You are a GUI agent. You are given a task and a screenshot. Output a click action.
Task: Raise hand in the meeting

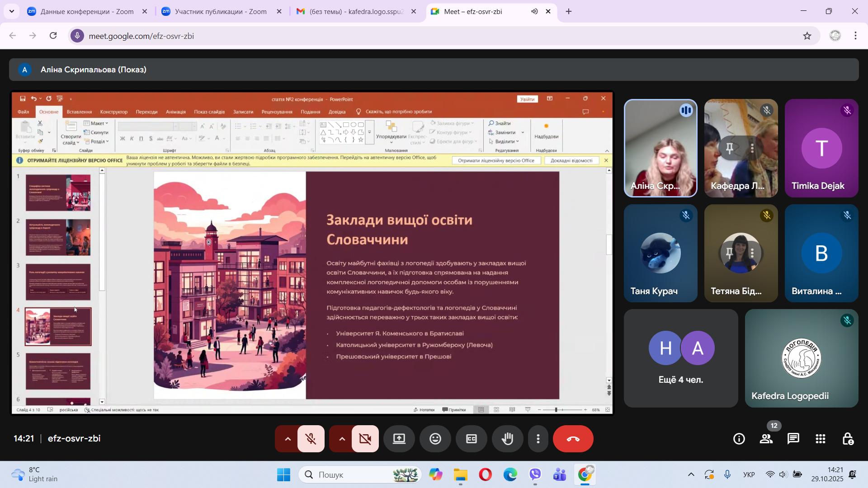[508, 439]
